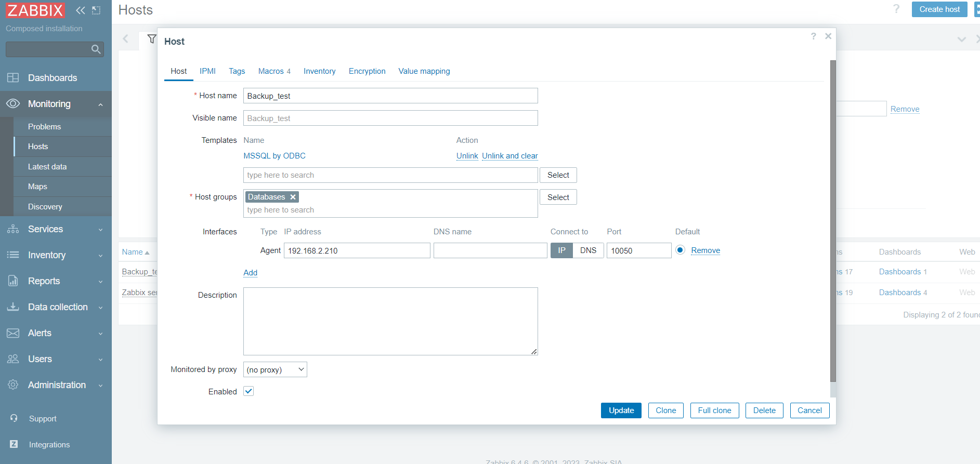Switch to the Encryption tab
This screenshot has width=980, height=464.
pos(367,71)
